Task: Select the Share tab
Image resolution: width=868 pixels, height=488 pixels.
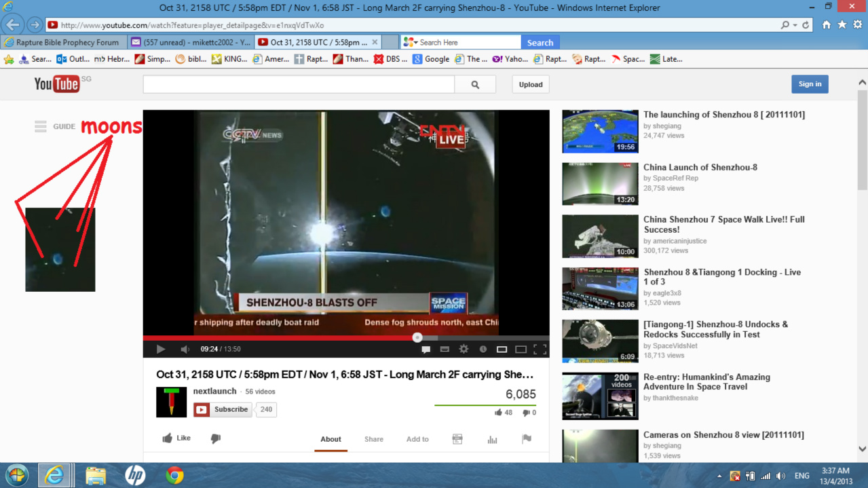Action: (x=374, y=439)
